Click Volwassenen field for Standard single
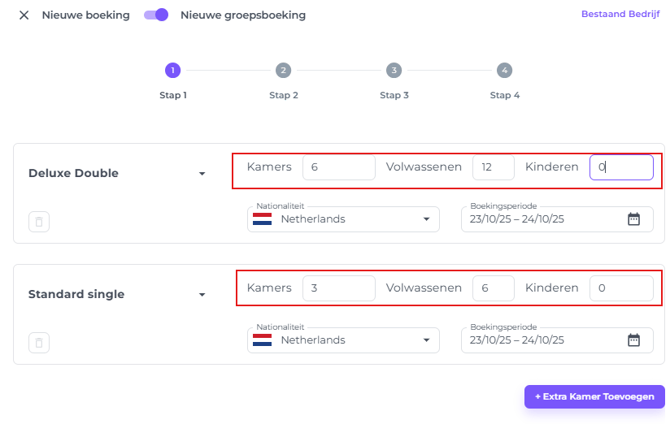This screenshot has width=670, height=424. [493, 288]
